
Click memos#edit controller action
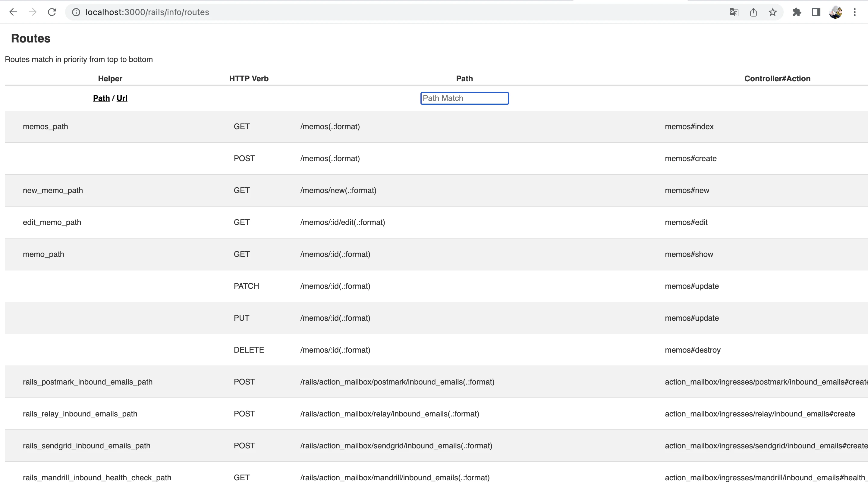(x=686, y=222)
